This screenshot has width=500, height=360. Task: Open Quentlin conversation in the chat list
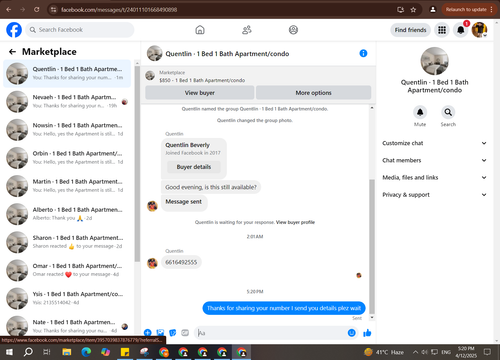click(x=67, y=74)
